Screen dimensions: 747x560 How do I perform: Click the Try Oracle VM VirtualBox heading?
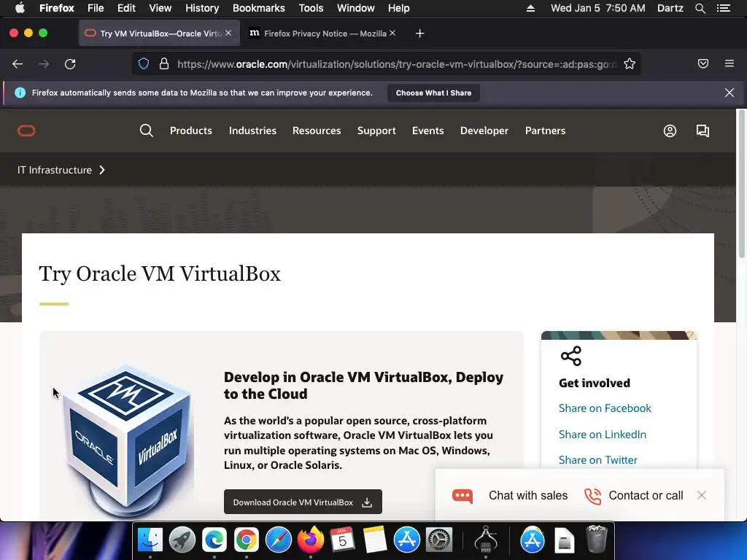pos(160,274)
